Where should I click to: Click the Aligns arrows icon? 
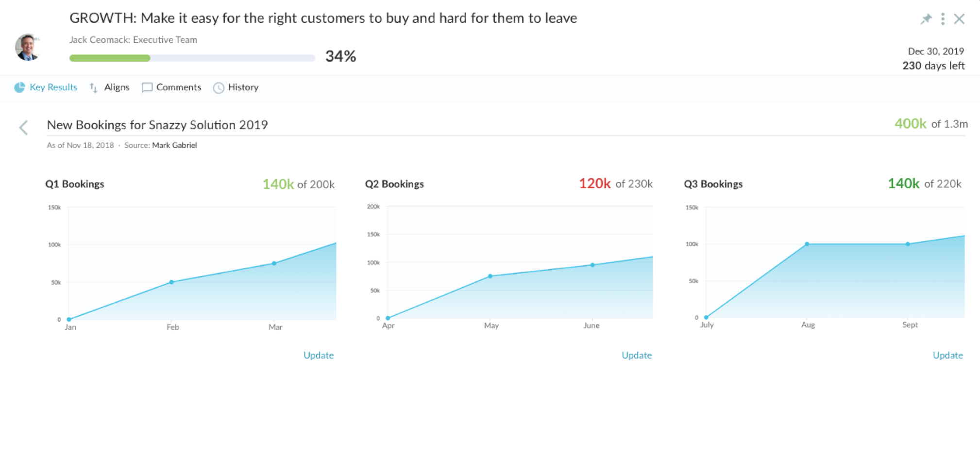pos(94,87)
